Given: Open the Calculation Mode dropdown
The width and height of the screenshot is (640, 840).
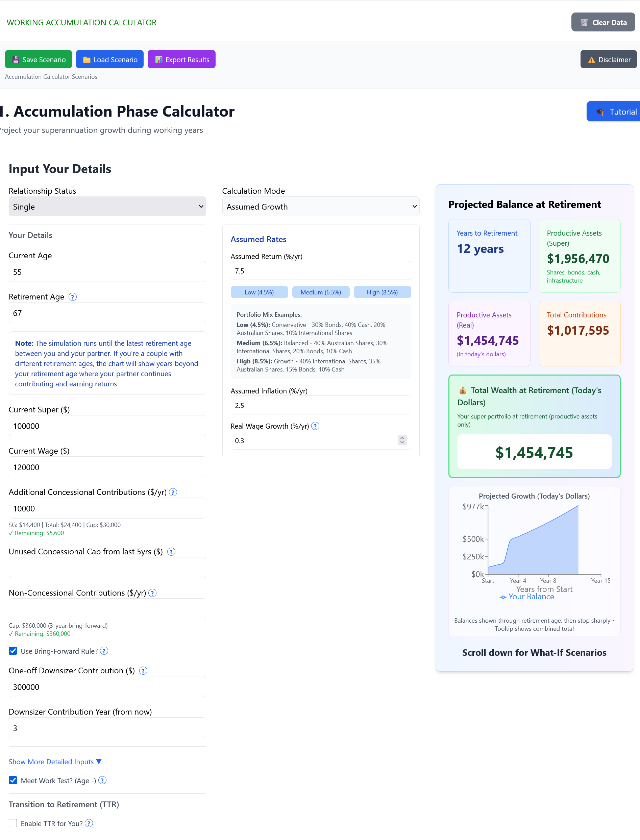Looking at the screenshot, I should 320,206.
